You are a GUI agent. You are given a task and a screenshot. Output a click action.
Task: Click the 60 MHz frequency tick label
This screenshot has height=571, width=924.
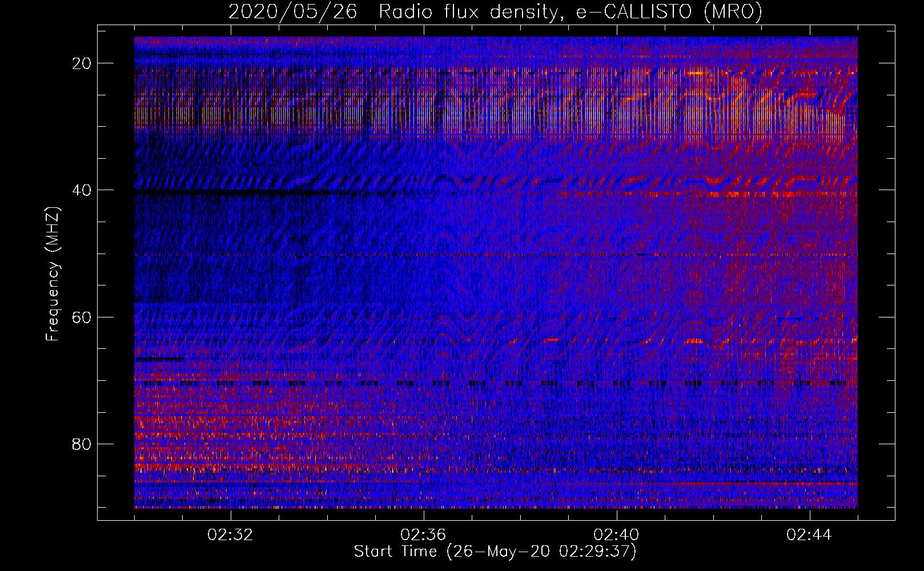pyautogui.click(x=82, y=317)
